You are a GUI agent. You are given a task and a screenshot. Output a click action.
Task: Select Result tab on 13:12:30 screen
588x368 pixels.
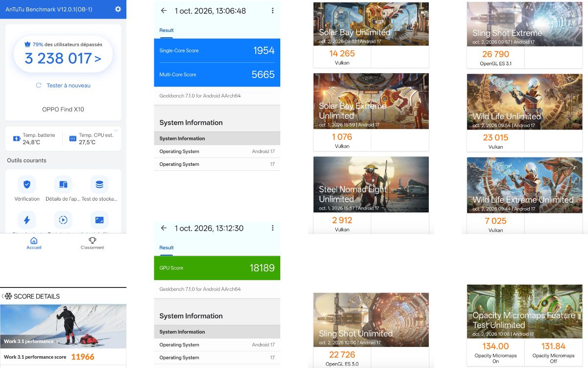tap(167, 248)
